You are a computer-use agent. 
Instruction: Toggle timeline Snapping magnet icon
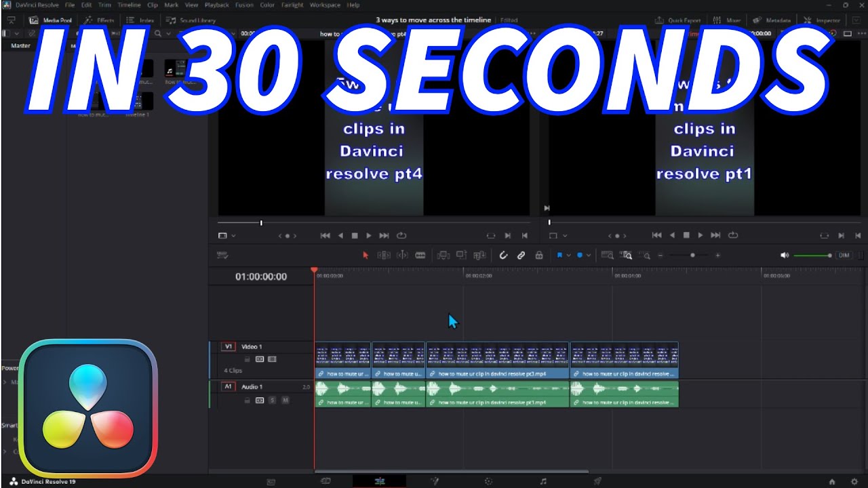503,256
